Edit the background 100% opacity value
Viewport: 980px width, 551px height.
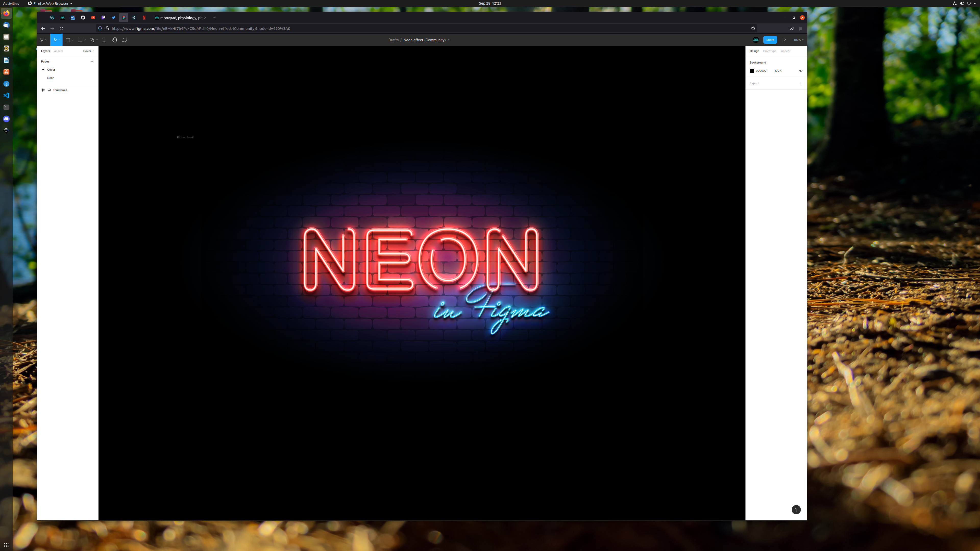[x=778, y=71]
